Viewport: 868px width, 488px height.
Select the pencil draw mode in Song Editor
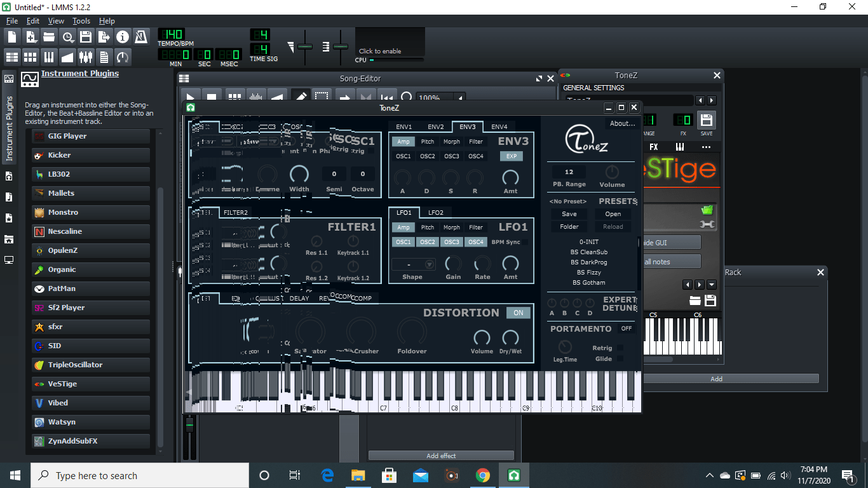pos(301,97)
